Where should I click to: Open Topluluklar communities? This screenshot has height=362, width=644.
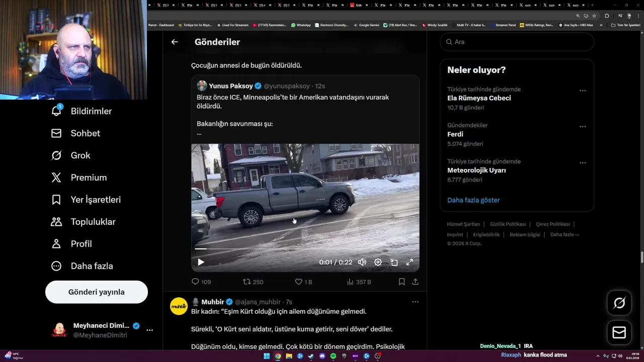pos(84,222)
